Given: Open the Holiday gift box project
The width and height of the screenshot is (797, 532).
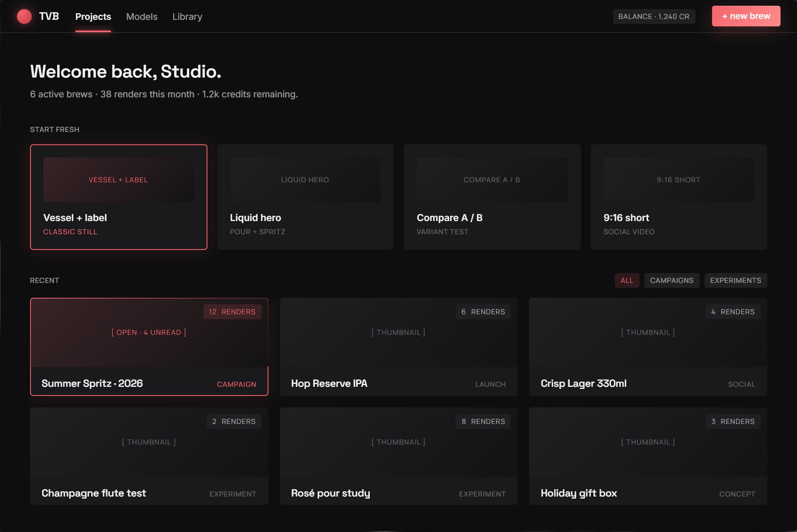Looking at the screenshot, I should coord(648,456).
